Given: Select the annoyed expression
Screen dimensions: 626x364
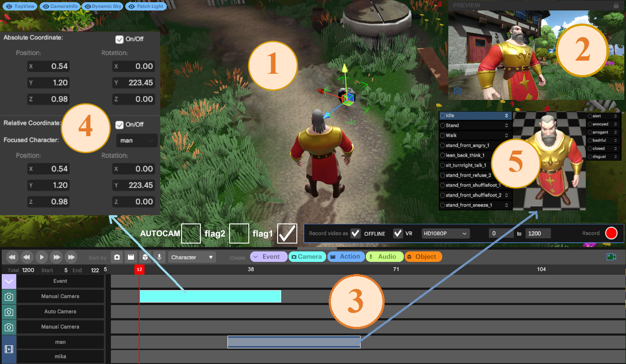Looking at the screenshot, I should (x=604, y=124).
